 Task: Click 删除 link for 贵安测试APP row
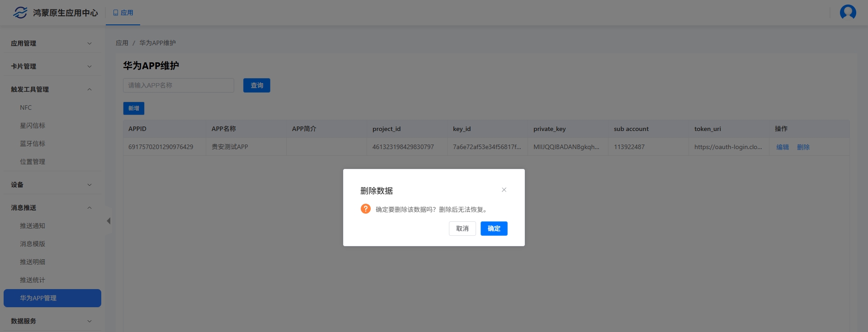(x=803, y=147)
